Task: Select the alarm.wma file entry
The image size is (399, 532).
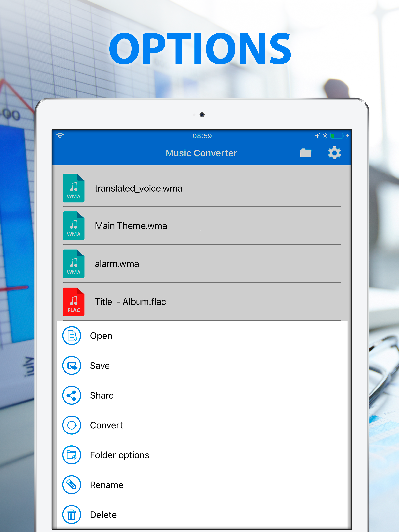Action: [x=117, y=264]
